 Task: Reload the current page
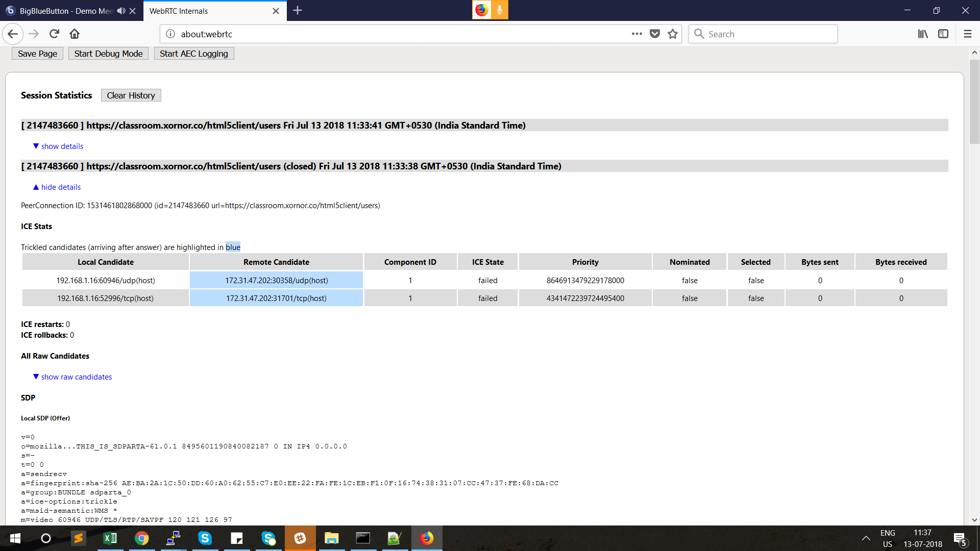pyautogui.click(x=54, y=34)
